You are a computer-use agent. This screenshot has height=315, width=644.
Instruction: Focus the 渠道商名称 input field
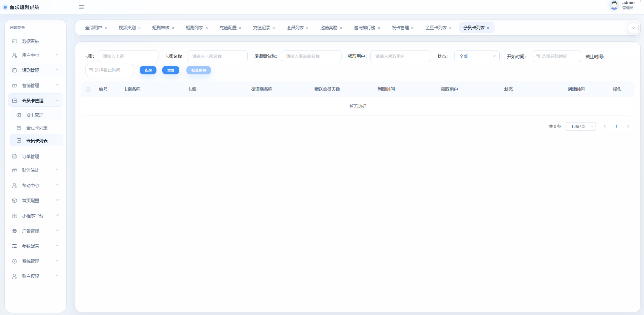pyautogui.click(x=311, y=56)
